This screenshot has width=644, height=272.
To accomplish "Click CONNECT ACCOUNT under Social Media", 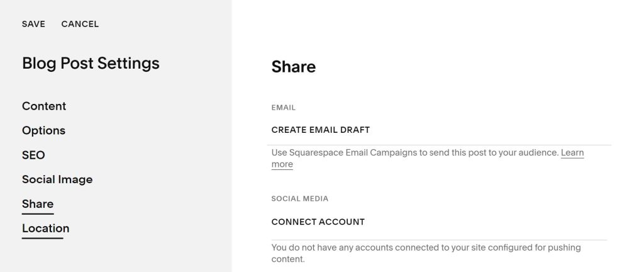I will [x=318, y=222].
